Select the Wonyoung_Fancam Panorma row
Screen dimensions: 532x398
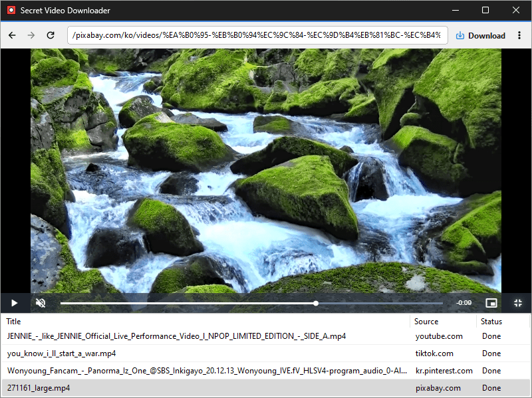pos(265,371)
